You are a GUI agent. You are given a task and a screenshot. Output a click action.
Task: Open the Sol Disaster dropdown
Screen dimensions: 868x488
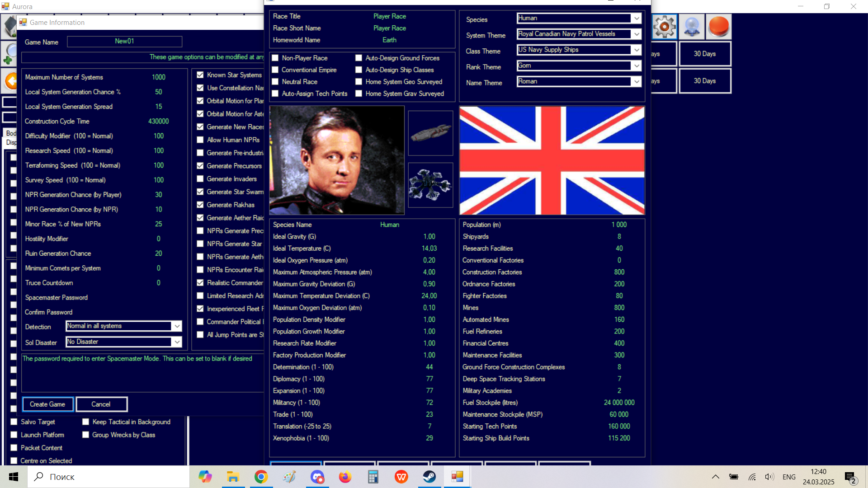pyautogui.click(x=177, y=342)
